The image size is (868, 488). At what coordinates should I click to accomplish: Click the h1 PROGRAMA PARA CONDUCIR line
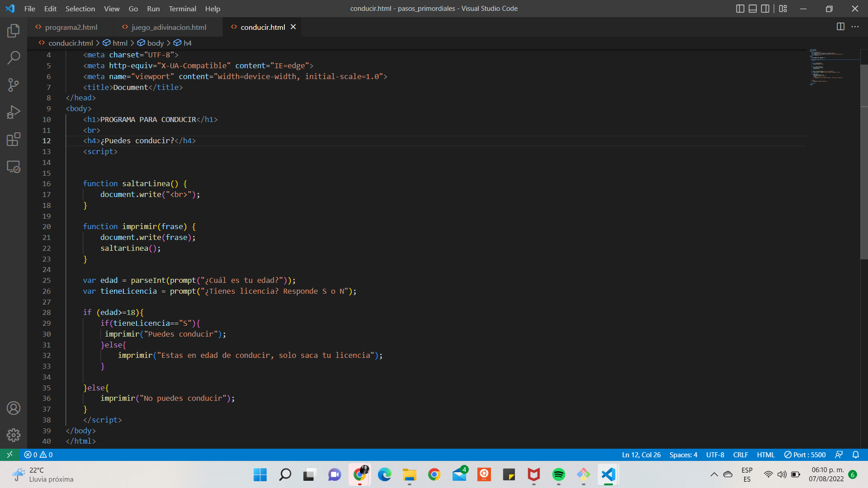[150, 119]
